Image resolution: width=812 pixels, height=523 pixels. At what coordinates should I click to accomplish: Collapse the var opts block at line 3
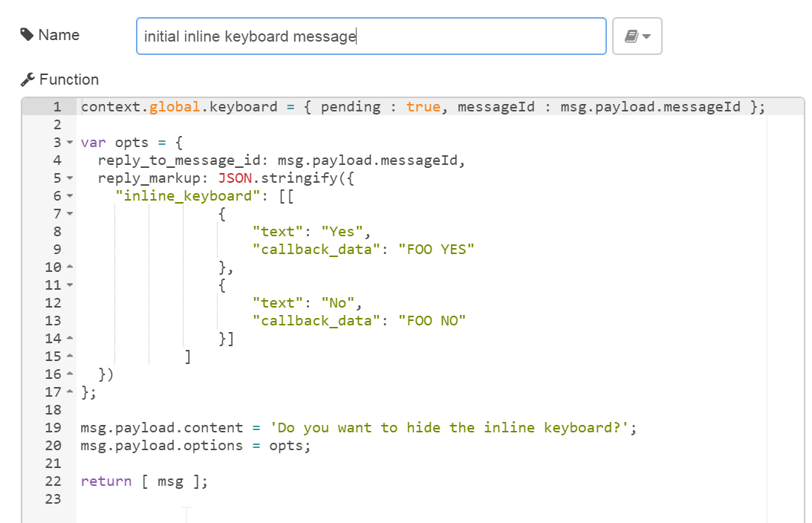click(70, 143)
